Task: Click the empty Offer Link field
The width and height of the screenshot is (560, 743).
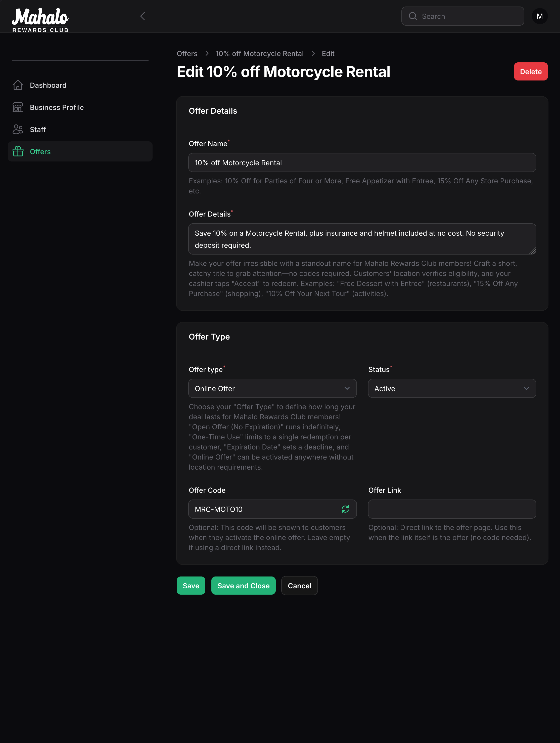Action: (452, 509)
